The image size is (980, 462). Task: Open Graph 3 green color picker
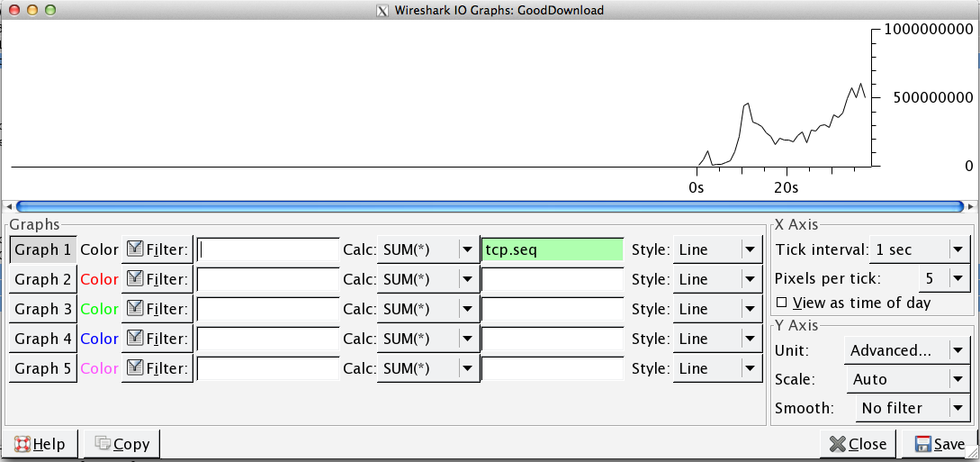(x=99, y=309)
